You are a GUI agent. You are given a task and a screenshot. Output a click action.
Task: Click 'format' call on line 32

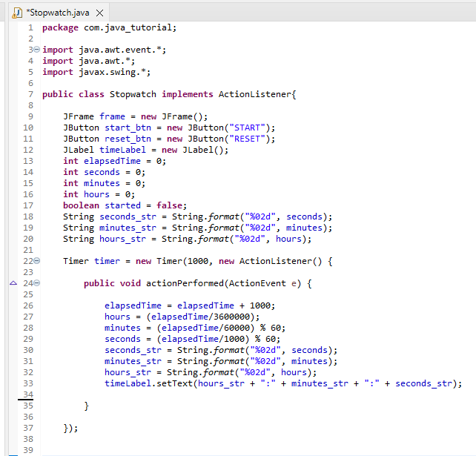click(x=218, y=372)
